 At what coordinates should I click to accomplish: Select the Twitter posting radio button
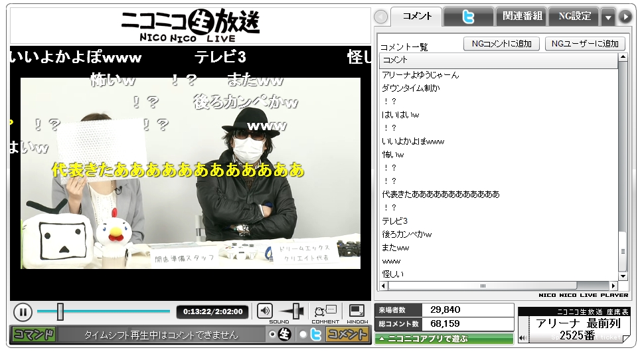coord(303,335)
